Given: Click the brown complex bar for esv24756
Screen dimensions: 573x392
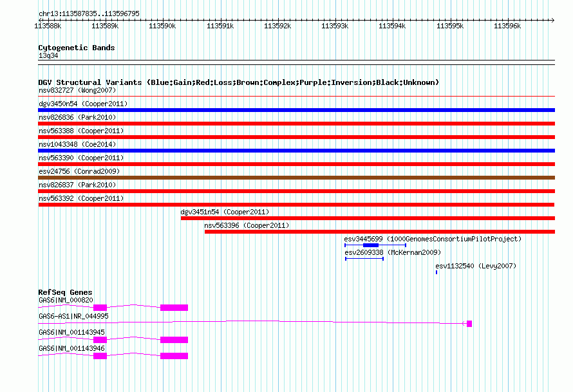Looking at the screenshot, I should tap(296, 178).
